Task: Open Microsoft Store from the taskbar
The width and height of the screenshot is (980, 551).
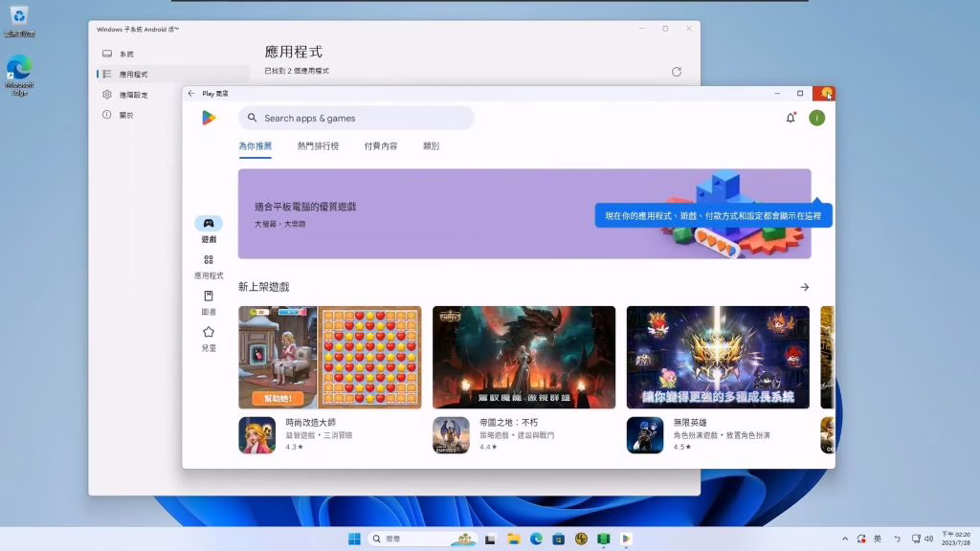Action: click(x=559, y=539)
